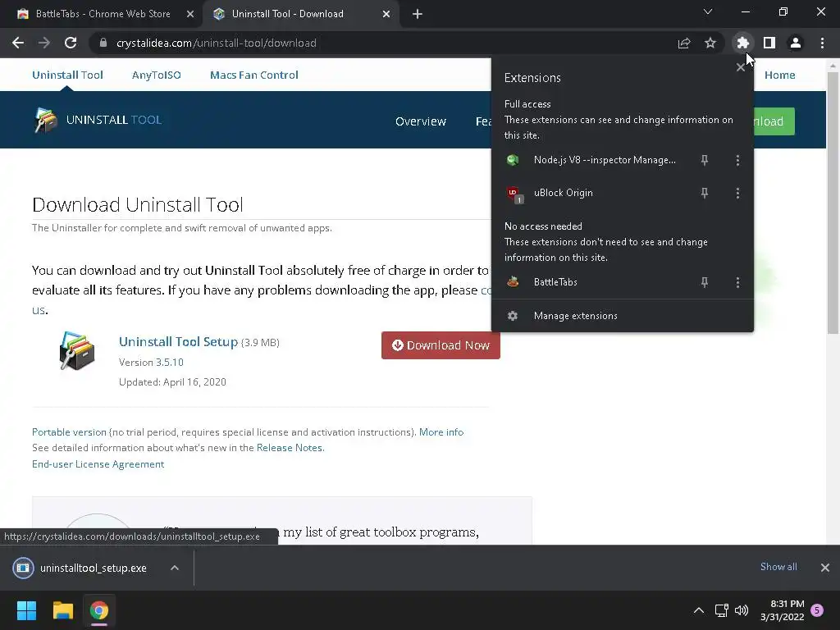Reload the current page
The image size is (840, 630).
(71, 43)
